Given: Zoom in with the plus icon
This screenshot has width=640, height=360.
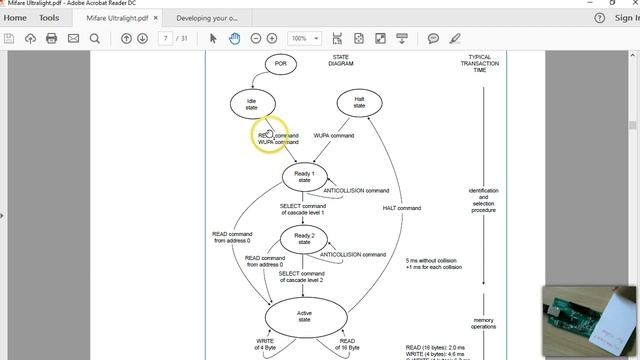Looking at the screenshot, I should 272,38.
